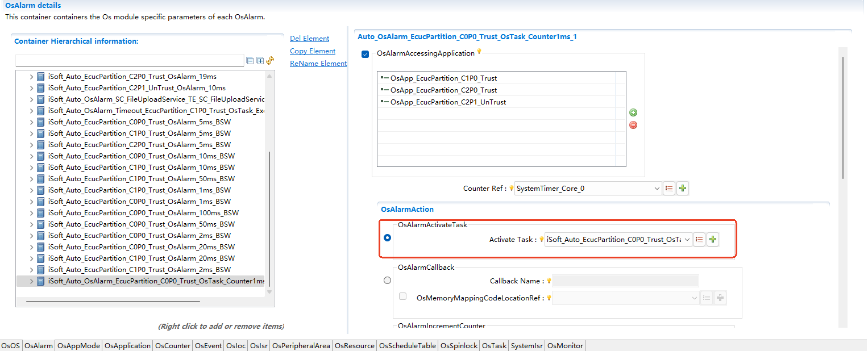Open the Counter Ref list selection icon
This screenshot has width=868, height=351.
[x=669, y=189]
